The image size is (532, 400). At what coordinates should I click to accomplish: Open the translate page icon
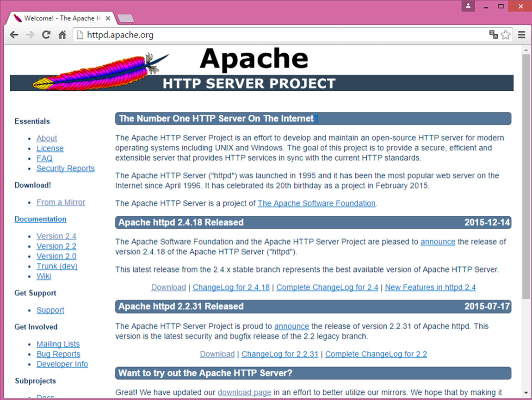pos(494,35)
